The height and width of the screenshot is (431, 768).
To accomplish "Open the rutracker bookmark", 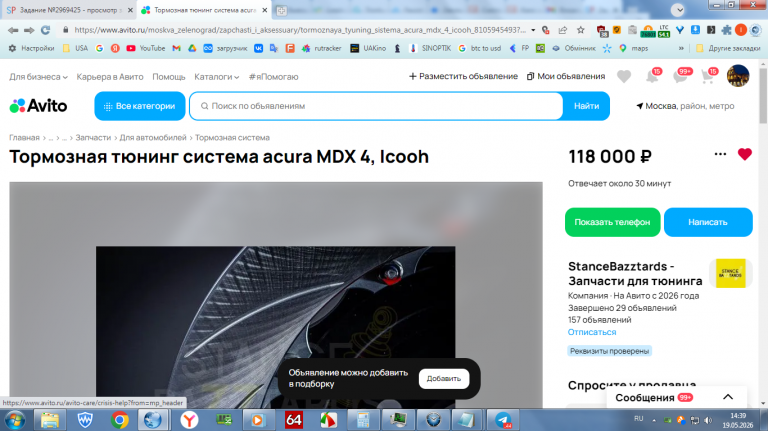I will [x=322, y=48].
